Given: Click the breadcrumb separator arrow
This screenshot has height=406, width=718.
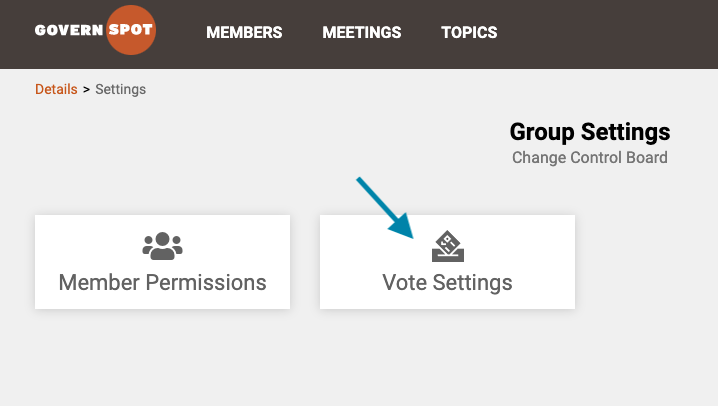Looking at the screenshot, I should 86,90.
